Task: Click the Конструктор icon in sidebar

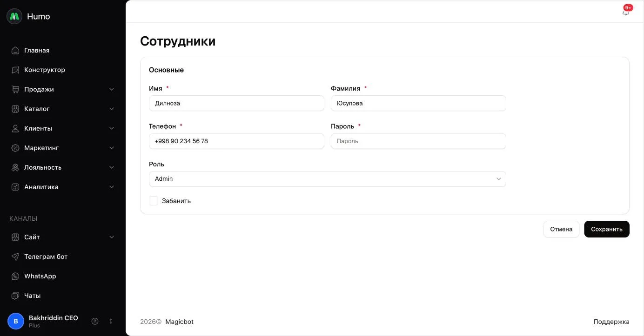Action: point(15,70)
